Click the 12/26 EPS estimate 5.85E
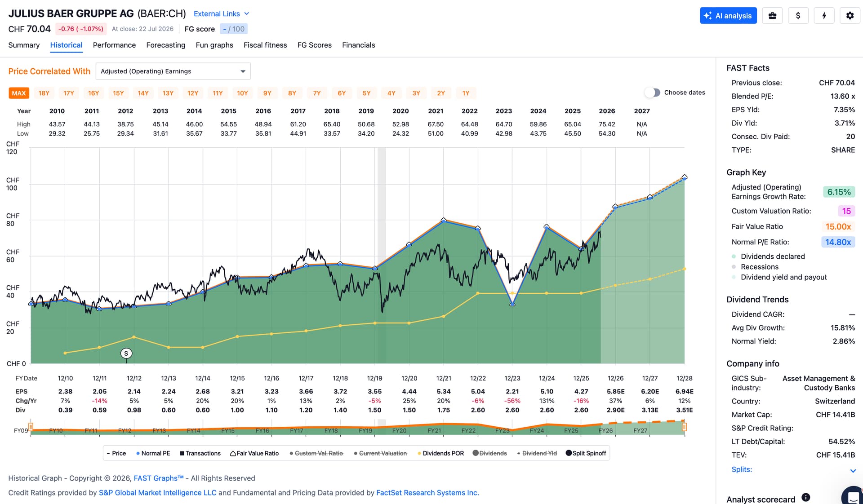The image size is (863, 504). 615,392
